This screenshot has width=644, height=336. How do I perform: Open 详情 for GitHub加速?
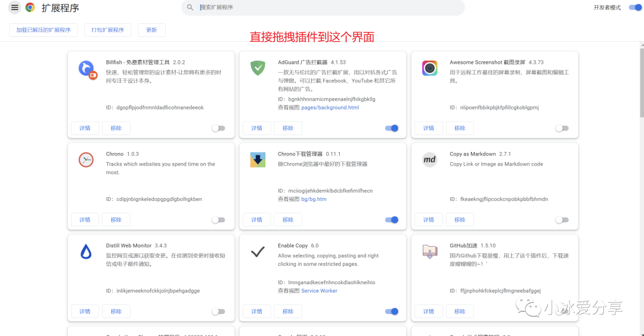pos(428,312)
